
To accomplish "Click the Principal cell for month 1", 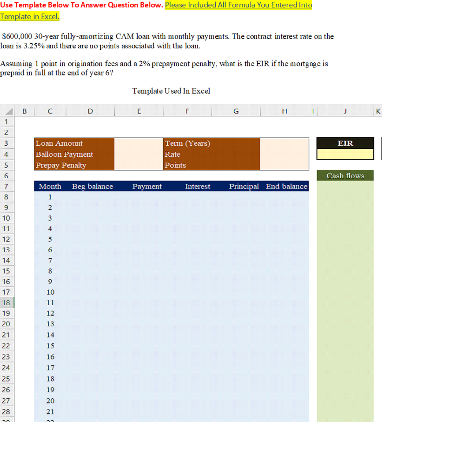I will click(236, 197).
